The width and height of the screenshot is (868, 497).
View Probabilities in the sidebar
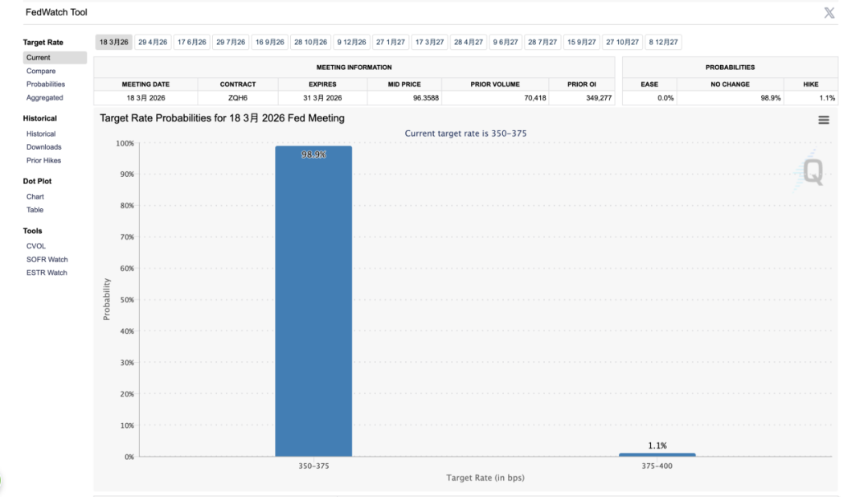pos(46,84)
